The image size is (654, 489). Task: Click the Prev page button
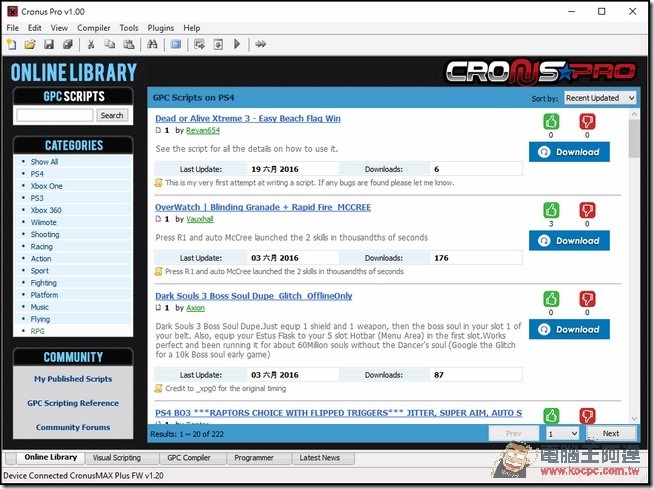click(x=514, y=434)
